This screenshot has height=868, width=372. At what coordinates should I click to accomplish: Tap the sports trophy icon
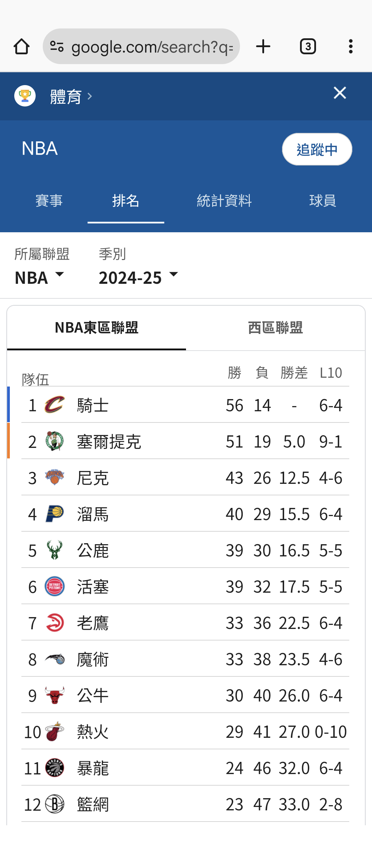[25, 96]
